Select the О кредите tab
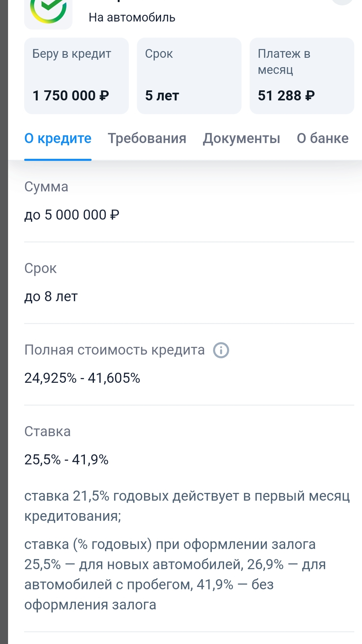The image size is (362, 644). (58, 138)
